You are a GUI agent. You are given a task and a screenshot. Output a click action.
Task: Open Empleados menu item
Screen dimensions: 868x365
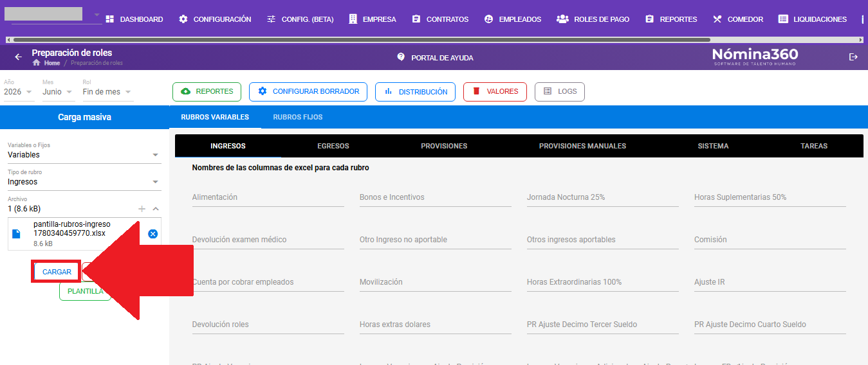click(x=513, y=19)
